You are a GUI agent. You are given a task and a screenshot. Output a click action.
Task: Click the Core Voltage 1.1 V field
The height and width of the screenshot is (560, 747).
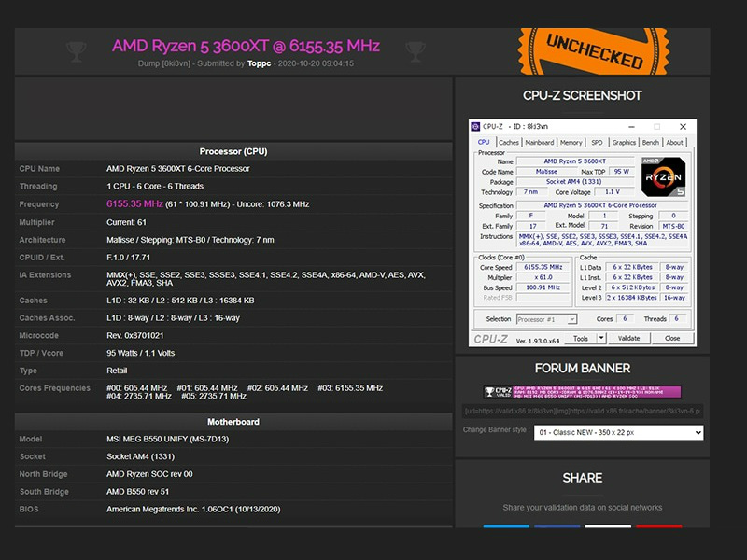click(x=613, y=192)
